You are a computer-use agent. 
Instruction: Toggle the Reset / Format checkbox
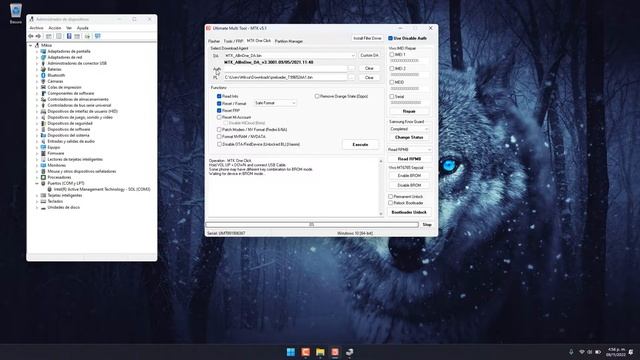[219, 104]
